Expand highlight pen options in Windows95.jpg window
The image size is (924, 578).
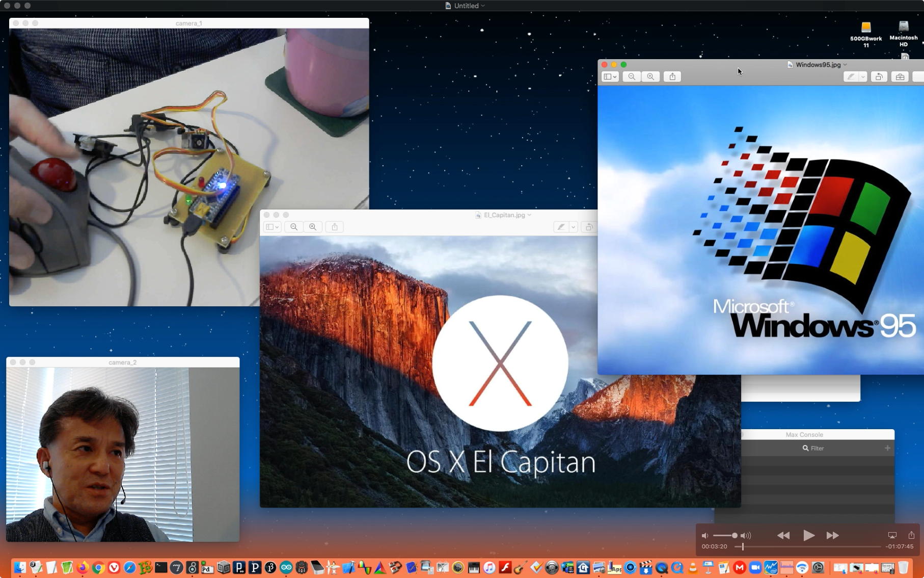(863, 76)
